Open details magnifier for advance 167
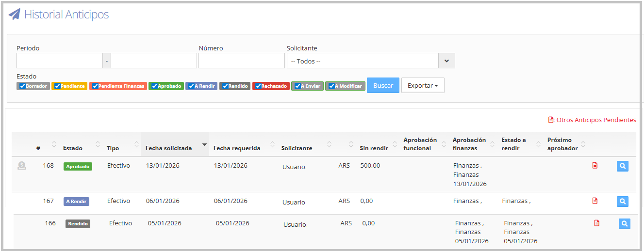The width and height of the screenshot is (644, 251). pyautogui.click(x=623, y=201)
